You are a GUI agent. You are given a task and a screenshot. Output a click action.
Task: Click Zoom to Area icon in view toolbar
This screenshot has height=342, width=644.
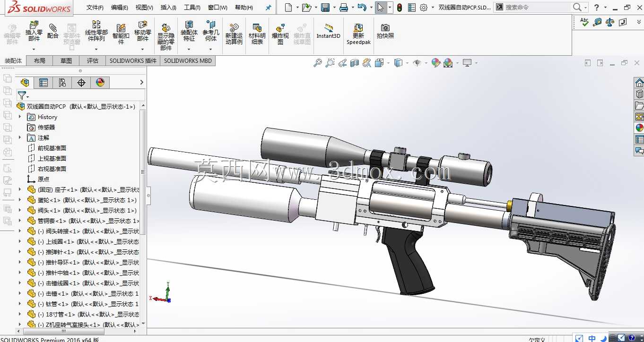(x=330, y=63)
